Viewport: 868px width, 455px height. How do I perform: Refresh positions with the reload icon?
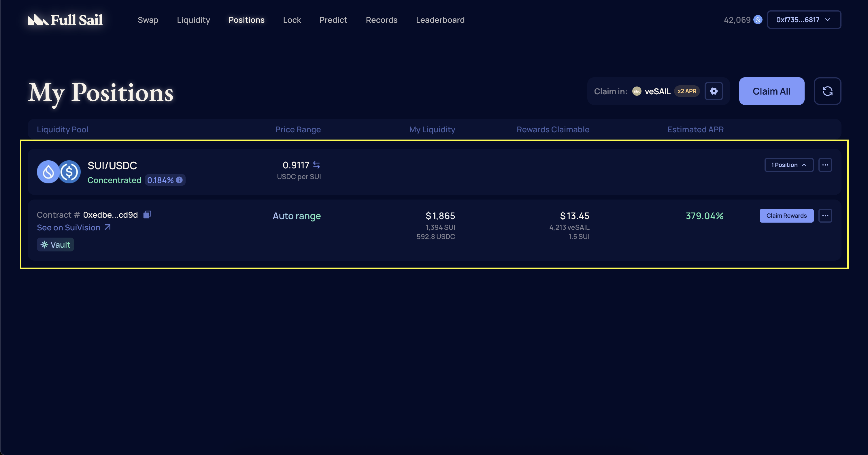coord(827,91)
